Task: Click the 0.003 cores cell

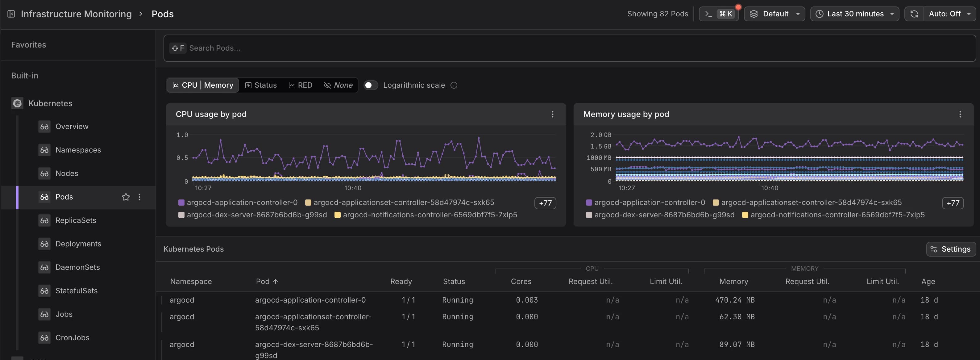Action: 527,300
